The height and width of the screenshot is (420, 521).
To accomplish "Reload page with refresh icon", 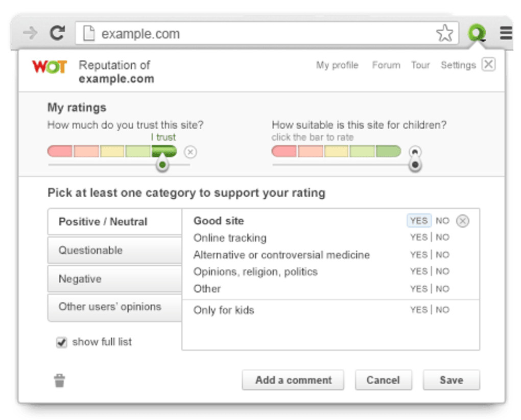I will click(x=57, y=34).
